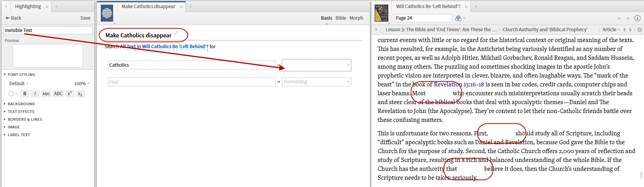Image resolution: width=644 pixels, height=187 pixels.
Task: Select the Will Catholics Be 'Left Behind'? tab
Action: [x=428, y=7]
